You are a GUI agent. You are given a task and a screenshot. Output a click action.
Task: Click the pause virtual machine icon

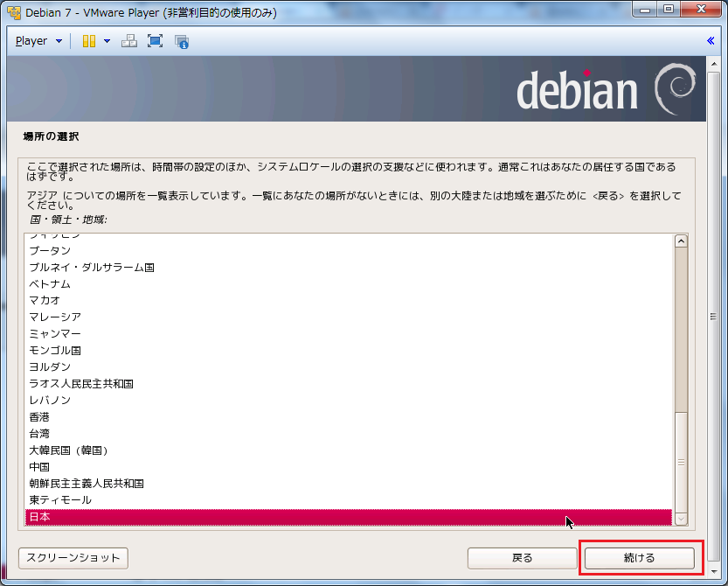click(88, 41)
